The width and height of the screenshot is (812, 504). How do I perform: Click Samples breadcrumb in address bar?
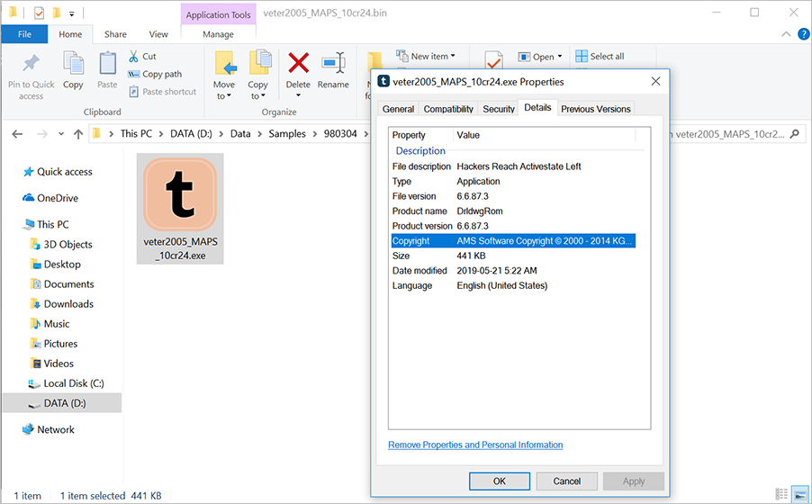point(287,133)
